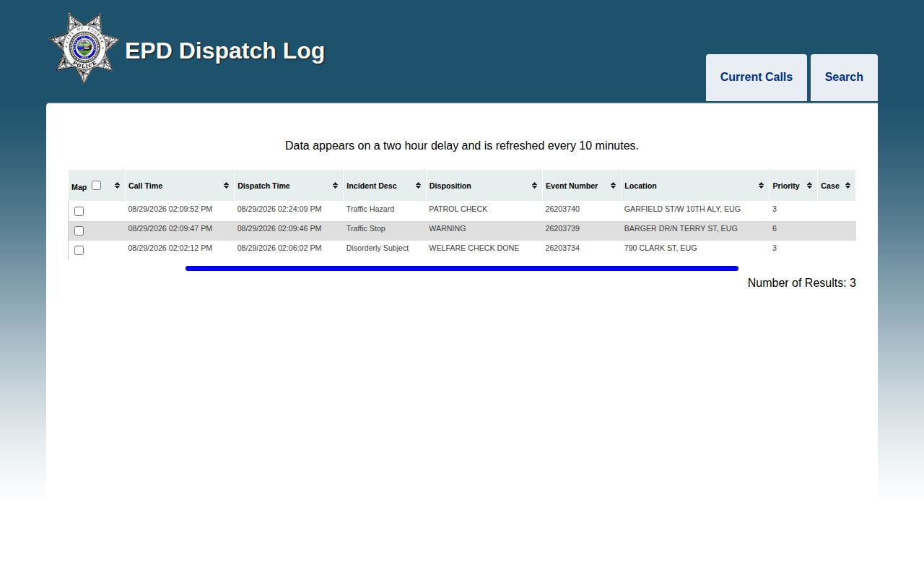Toggle the Map select-all checkbox in header
This screenshot has height=578, width=924.
coord(96,186)
